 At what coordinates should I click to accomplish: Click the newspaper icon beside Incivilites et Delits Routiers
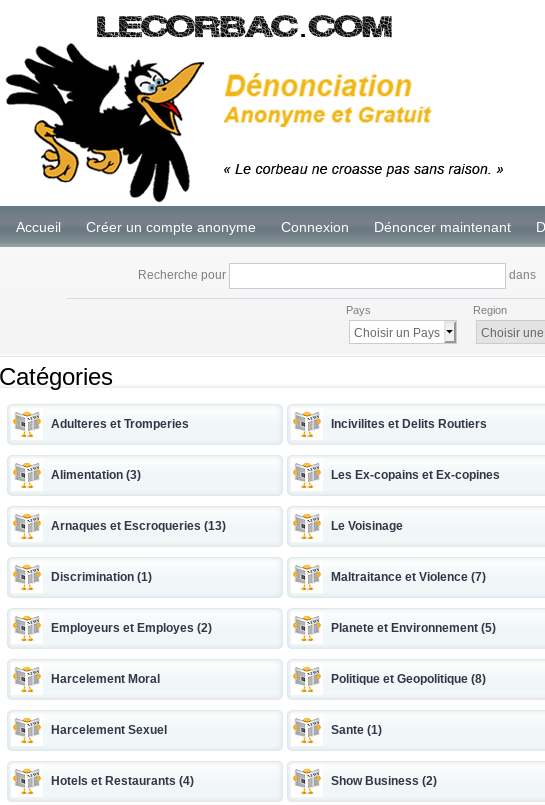(307, 424)
